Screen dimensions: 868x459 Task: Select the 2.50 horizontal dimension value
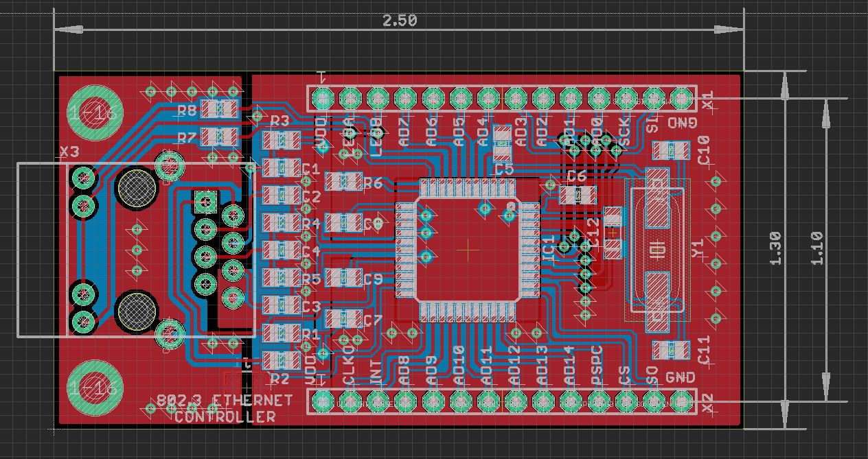(399, 21)
